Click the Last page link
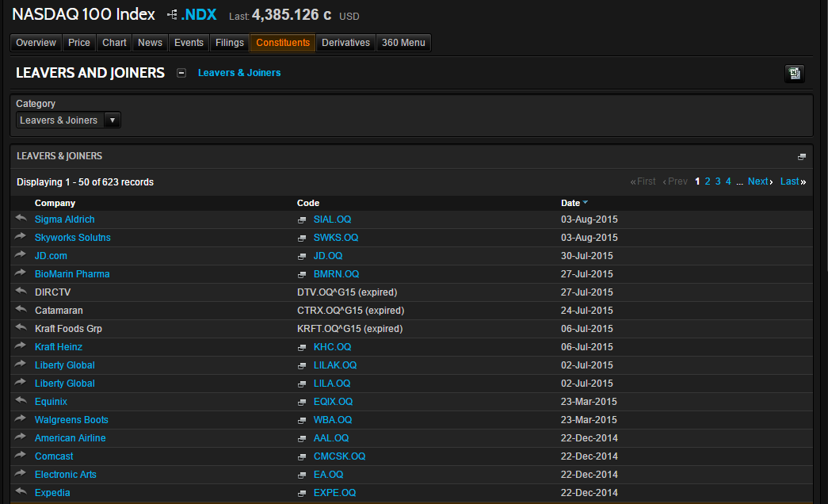This screenshot has width=828, height=504. [x=792, y=181]
